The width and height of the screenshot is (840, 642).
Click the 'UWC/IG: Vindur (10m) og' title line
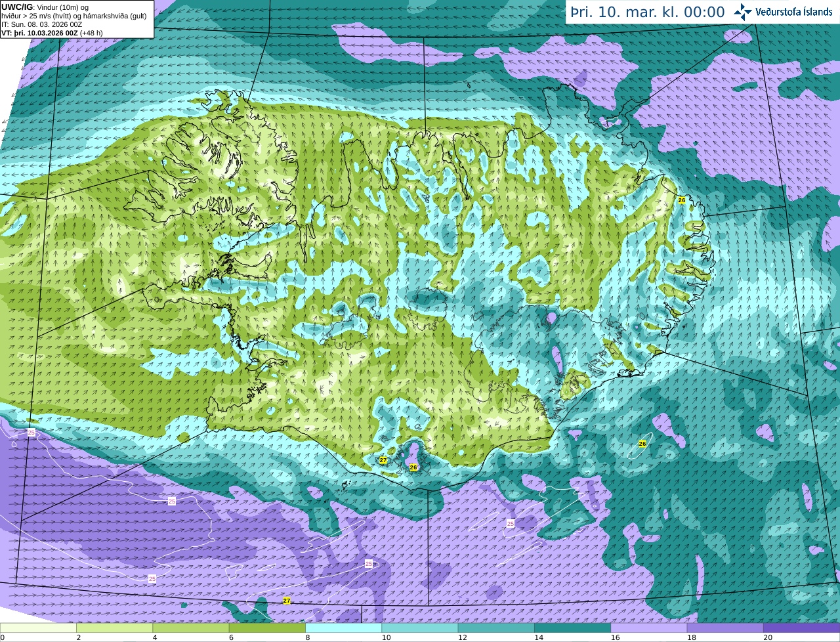click(45, 7)
